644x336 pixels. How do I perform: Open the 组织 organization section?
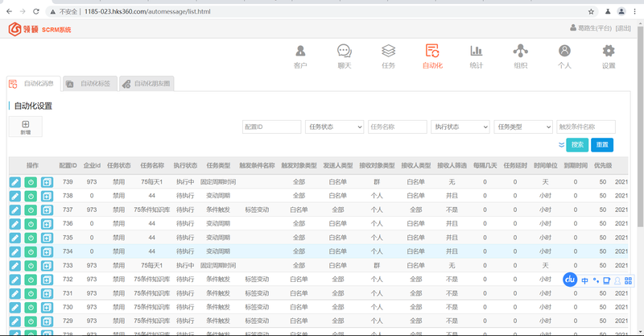pyautogui.click(x=520, y=56)
